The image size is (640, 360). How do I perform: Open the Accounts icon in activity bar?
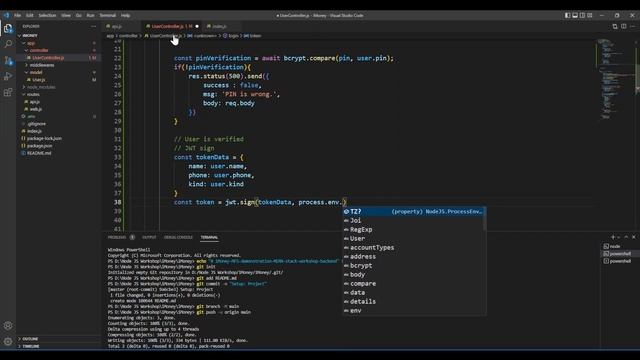click(x=8, y=326)
